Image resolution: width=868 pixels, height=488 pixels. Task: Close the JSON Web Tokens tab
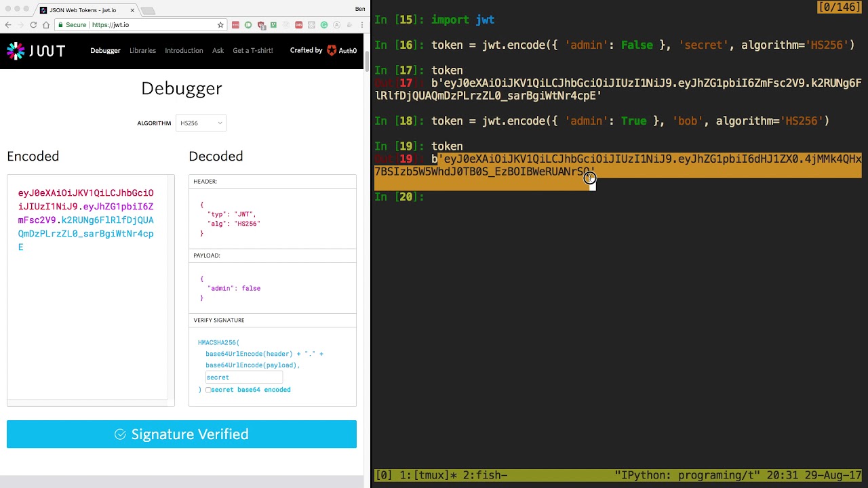click(132, 10)
